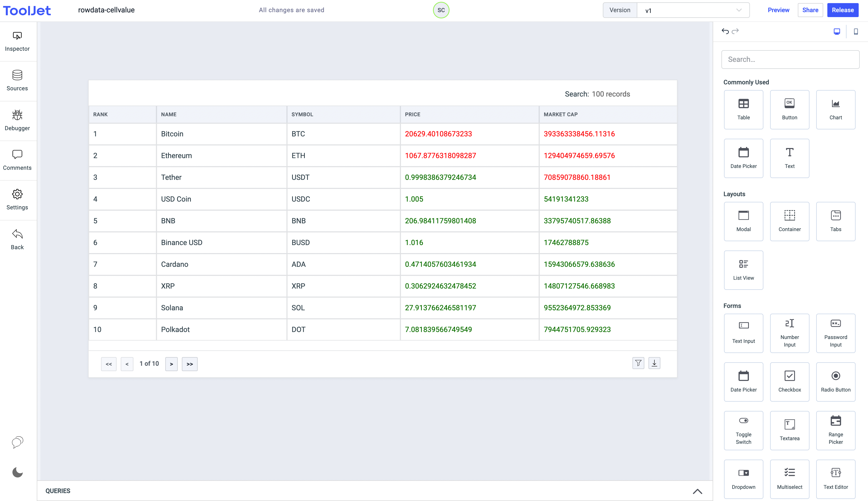Go Back using the sidebar arrow
This screenshot has height=501, width=868.
(17, 240)
